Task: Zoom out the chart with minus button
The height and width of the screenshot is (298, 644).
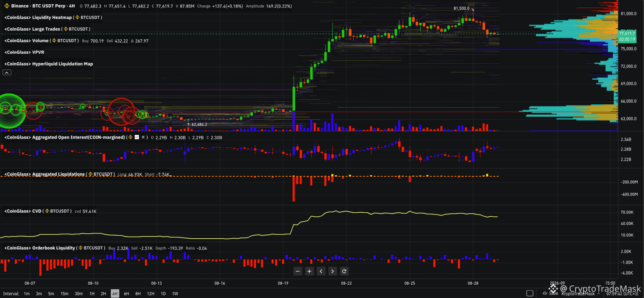Action: (x=298, y=271)
